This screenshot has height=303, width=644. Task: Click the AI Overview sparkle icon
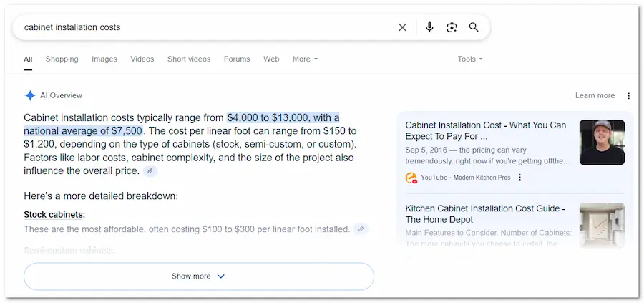30,95
